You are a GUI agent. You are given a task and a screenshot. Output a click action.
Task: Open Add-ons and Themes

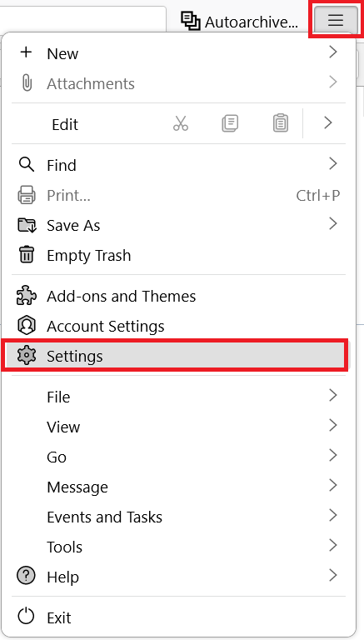(x=179, y=296)
